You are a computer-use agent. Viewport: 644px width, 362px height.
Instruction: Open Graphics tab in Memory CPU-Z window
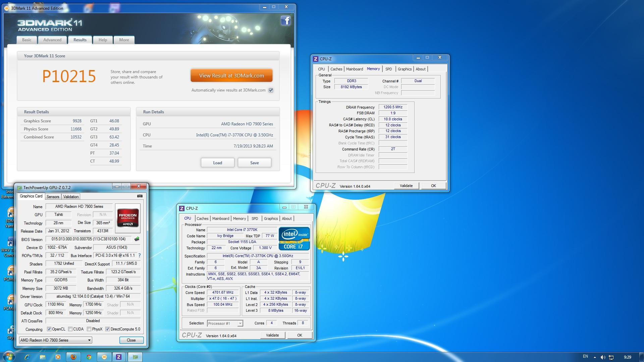pos(405,69)
